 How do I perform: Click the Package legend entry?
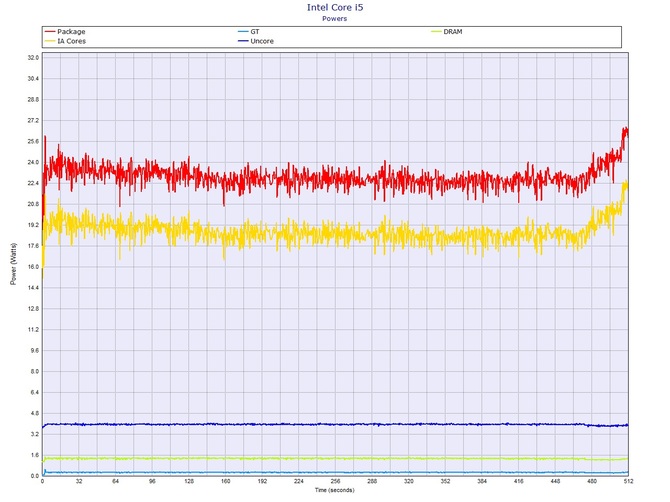click(65, 32)
